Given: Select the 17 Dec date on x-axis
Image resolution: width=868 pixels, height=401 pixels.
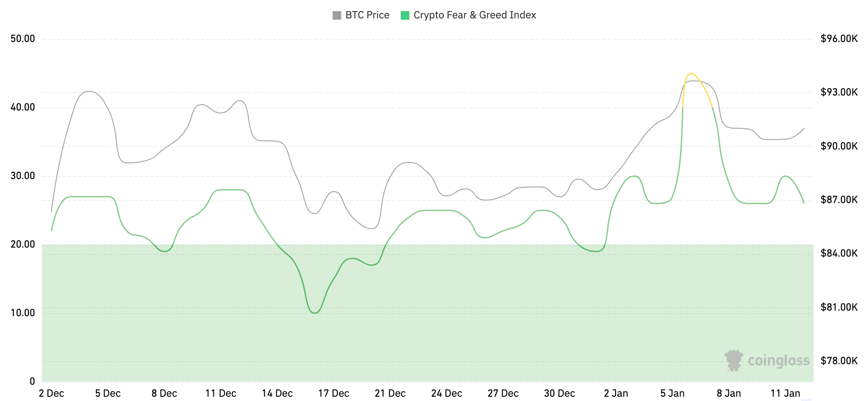Looking at the screenshot, I should tap(333, 393).
